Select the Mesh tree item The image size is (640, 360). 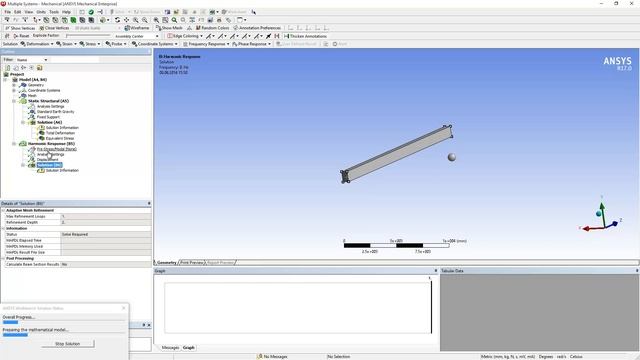(x=32, y=96)
